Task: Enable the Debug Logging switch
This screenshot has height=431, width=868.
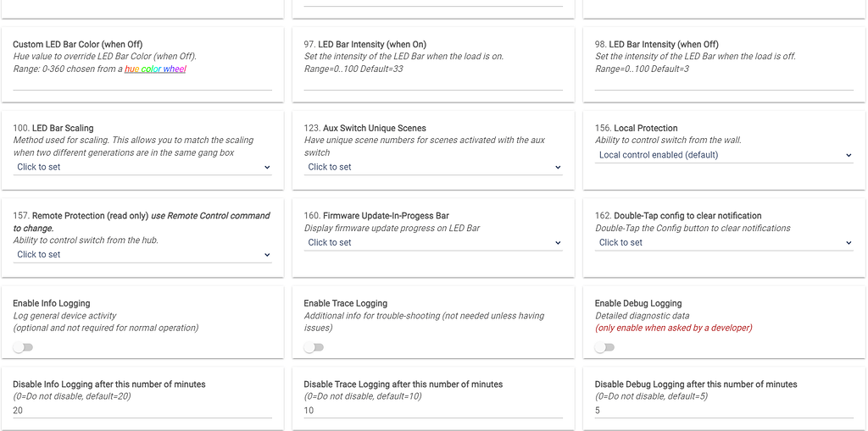Action: coord(604,348)
